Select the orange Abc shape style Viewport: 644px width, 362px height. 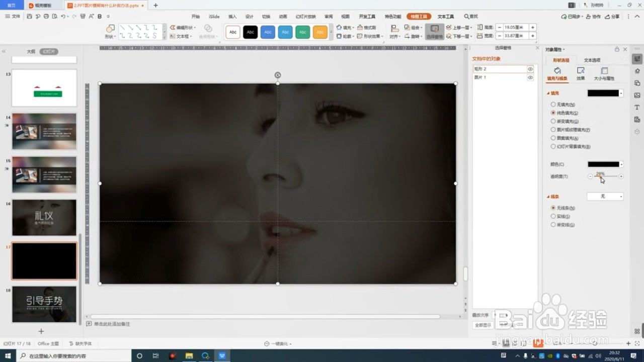point(320,32)
